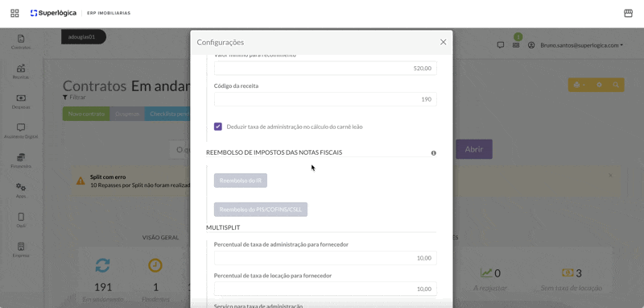Toggle Deduzir taxa de administração checkbox
Image resolution: width=644 pixels, height=308 pixels.
(x=218, y=127)
